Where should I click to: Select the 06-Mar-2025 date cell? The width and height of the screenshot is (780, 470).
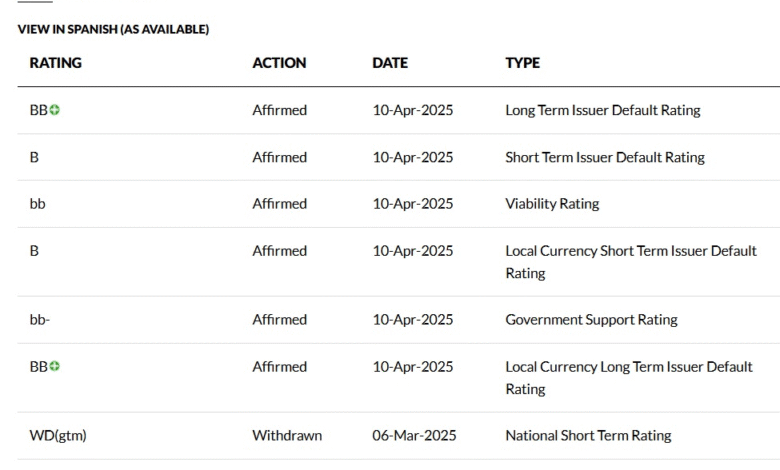tap(414, 436)
